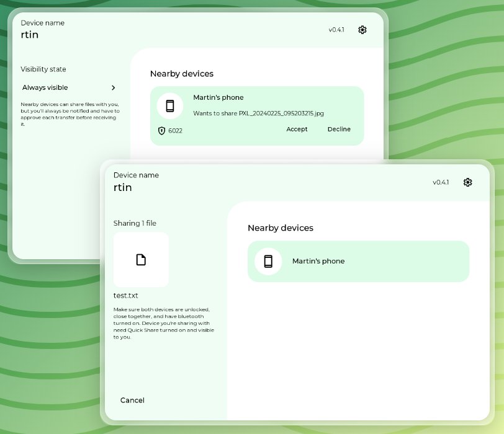Image resolution: width=504 pixels, height=434 pixels.
Task: Click the v0.4.1 version label
Action: (x=441, y=182)
